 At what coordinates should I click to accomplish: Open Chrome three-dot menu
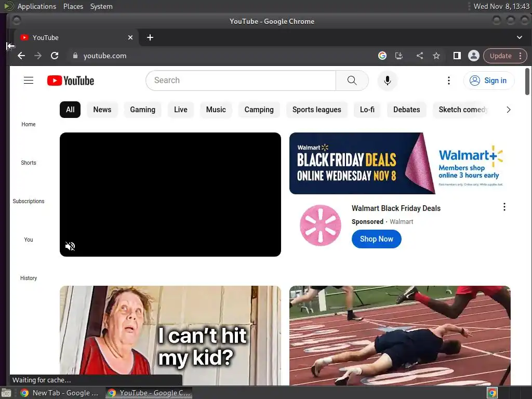pyautogui.click(x=520, y=56)
